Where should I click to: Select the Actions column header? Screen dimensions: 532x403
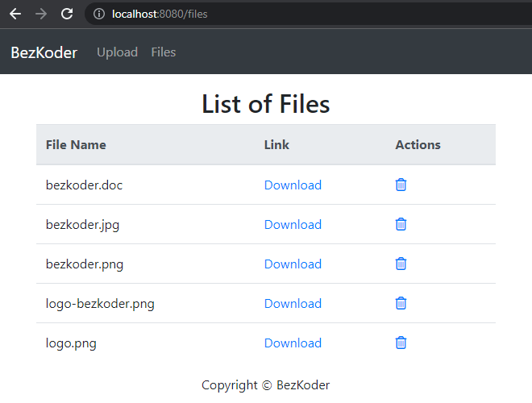pyautogui.click(x=418, y=145)
